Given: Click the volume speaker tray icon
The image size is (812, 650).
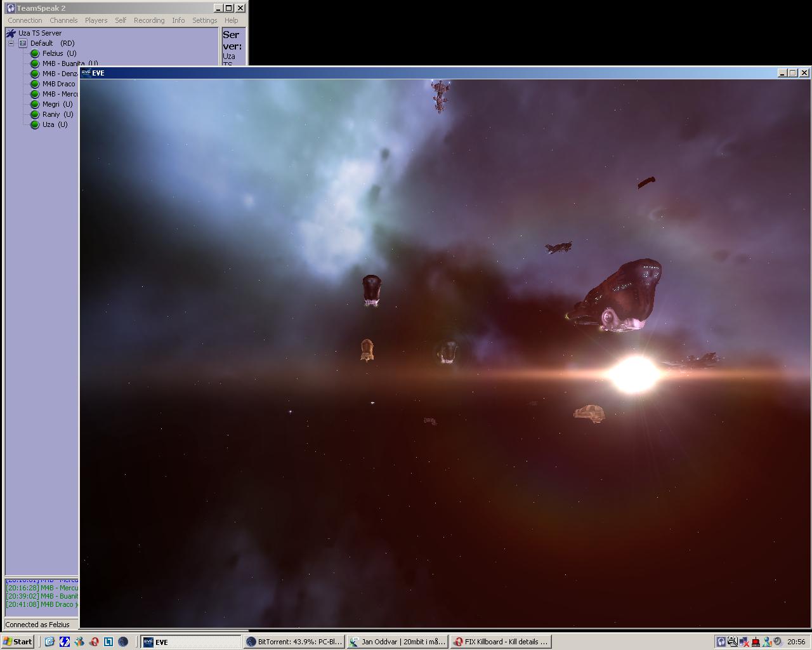Looking at the screenshot, I should coord(778,642).
